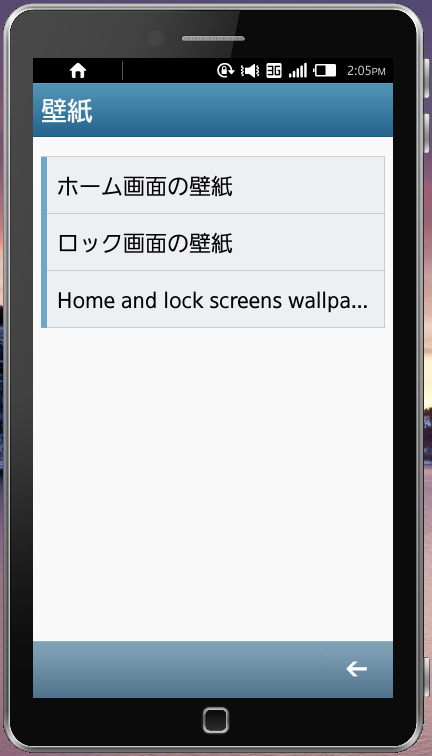Tap the back arrow in bottom toolbar
Screen dimensions: 432x756
pos(356,669)
